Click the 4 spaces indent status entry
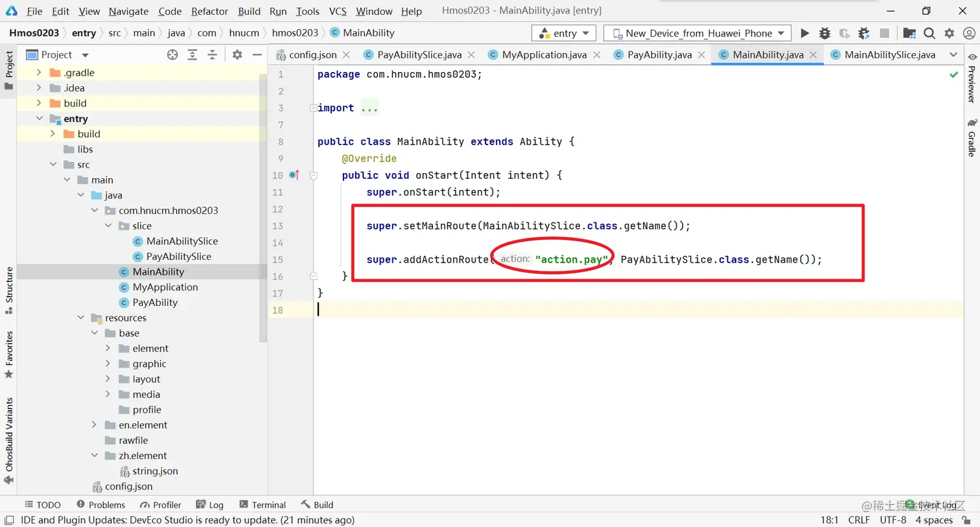The width and height of the screenshot is (980, 527). click(934, 520)
